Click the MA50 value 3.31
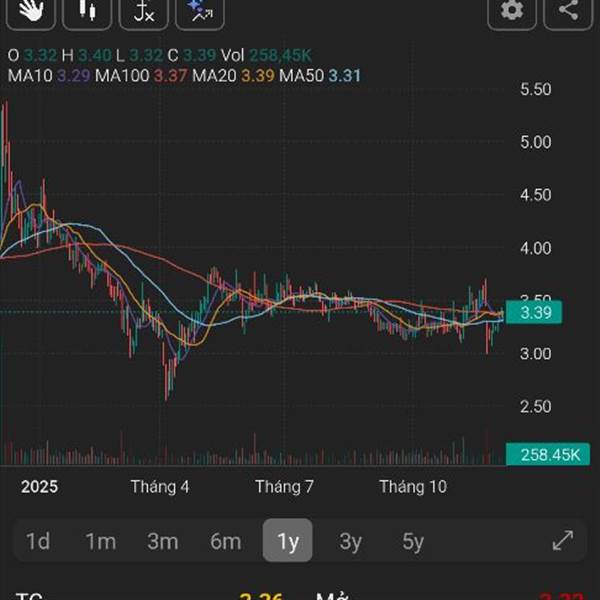The height and width of the screenshot is (600, 600). [344, 75]
